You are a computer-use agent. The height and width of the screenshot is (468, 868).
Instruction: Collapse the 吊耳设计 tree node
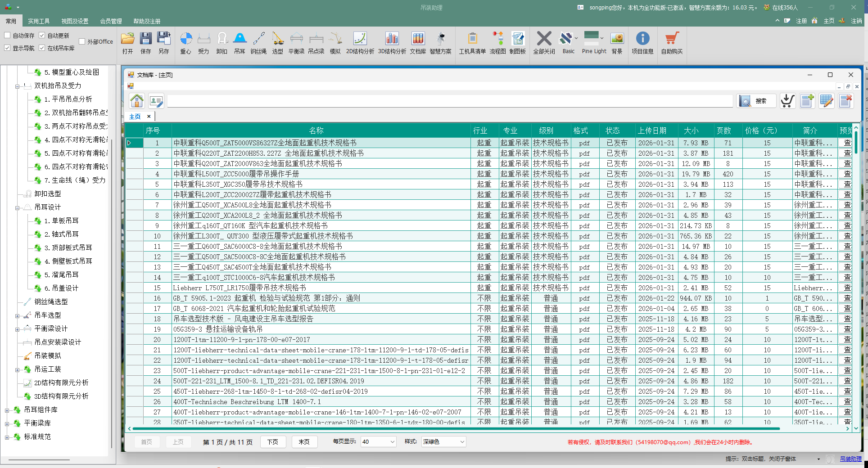tap(17, 207)
